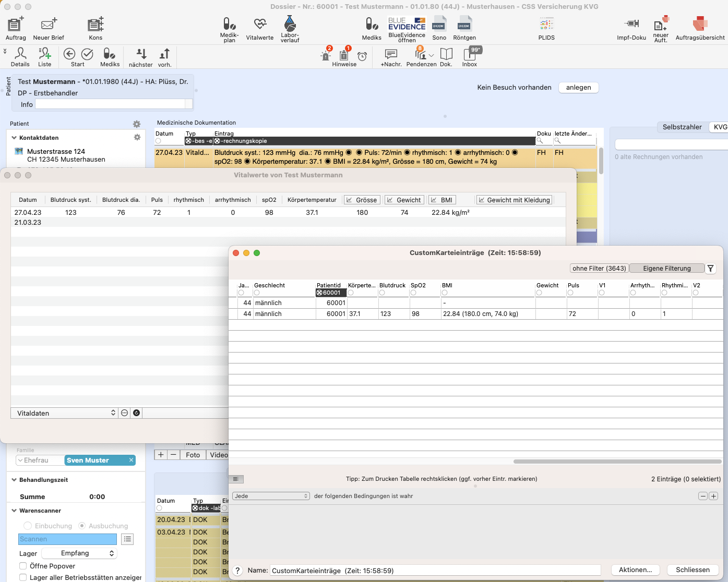Select the ohne Filter (3643) tab
The image size is (728, 582).
click(599, 268)
